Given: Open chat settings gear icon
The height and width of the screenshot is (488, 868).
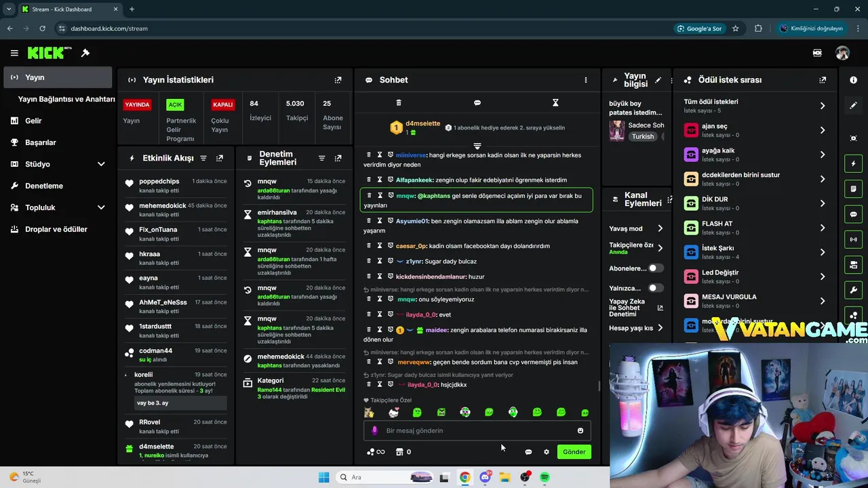Looking at the screenshot, I should coord(547,452).
